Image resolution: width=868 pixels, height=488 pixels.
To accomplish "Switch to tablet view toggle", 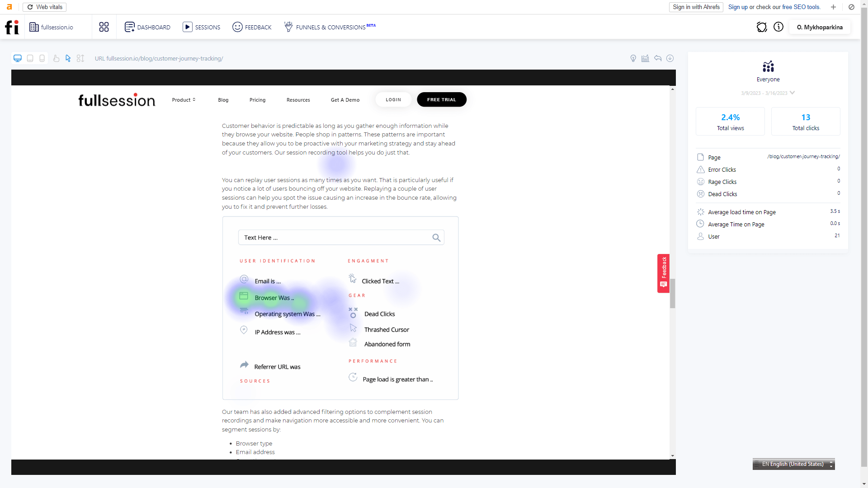I will click(30, 58).
